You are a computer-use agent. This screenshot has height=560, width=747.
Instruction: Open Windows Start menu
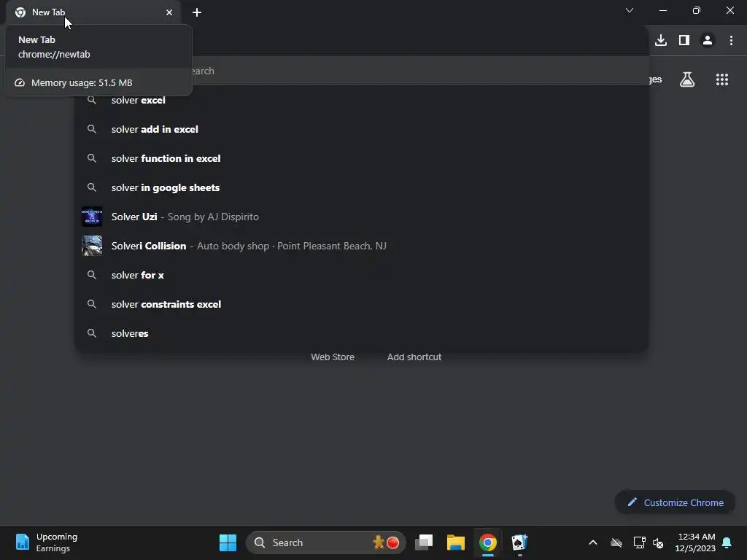coord(228,542)
